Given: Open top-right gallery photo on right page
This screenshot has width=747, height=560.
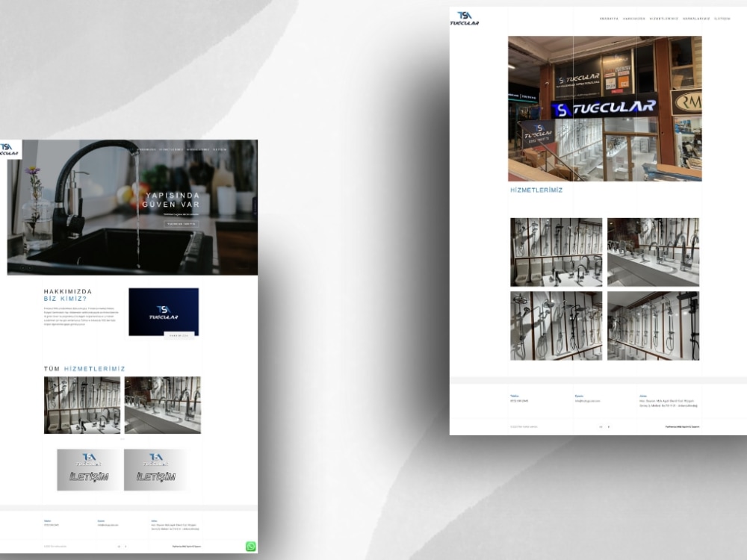Looking at the screenshot, I should 653,252.
